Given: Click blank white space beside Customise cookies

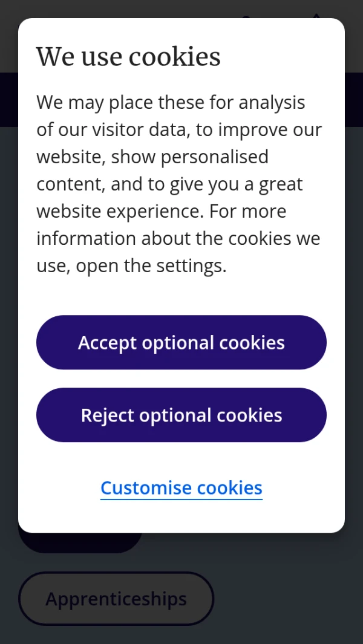Looking at the screenshot, I should click(x=302, y=487).
